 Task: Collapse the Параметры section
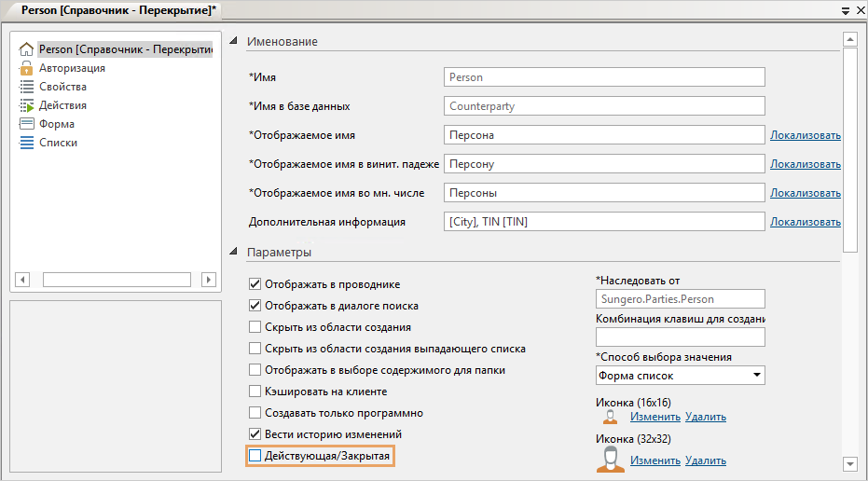pyautogui.click(x=233, y=252)
